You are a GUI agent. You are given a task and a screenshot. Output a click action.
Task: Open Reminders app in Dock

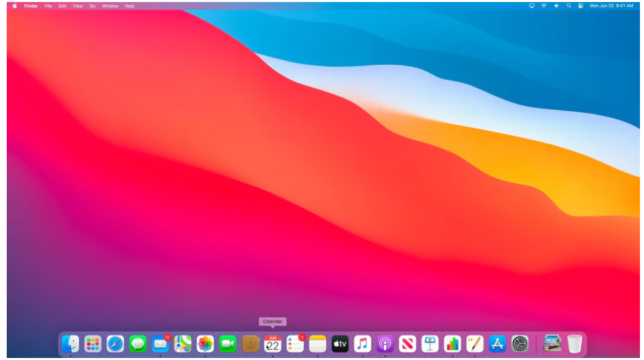[x=295, y=344]
